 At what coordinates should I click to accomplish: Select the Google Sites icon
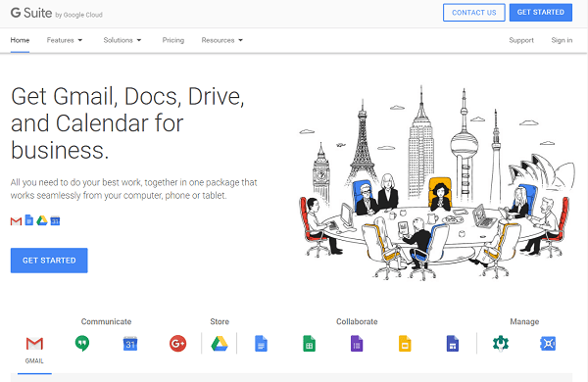coord(453,344)
